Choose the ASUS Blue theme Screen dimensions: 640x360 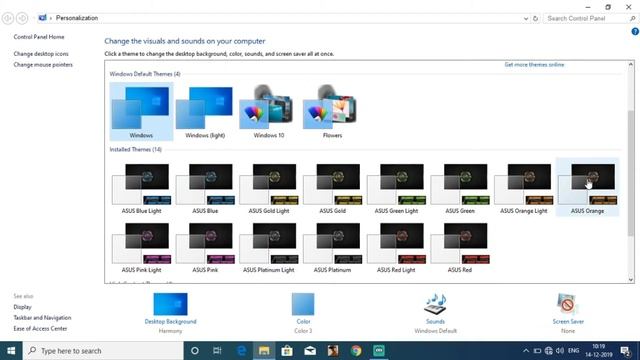coord(205,188)
